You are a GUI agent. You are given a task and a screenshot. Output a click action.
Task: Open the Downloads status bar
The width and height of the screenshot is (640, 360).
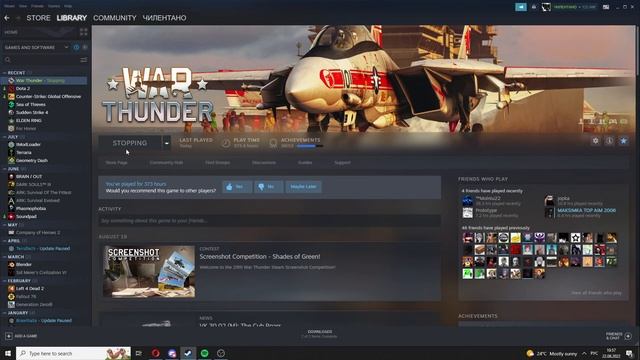(320, 334)
